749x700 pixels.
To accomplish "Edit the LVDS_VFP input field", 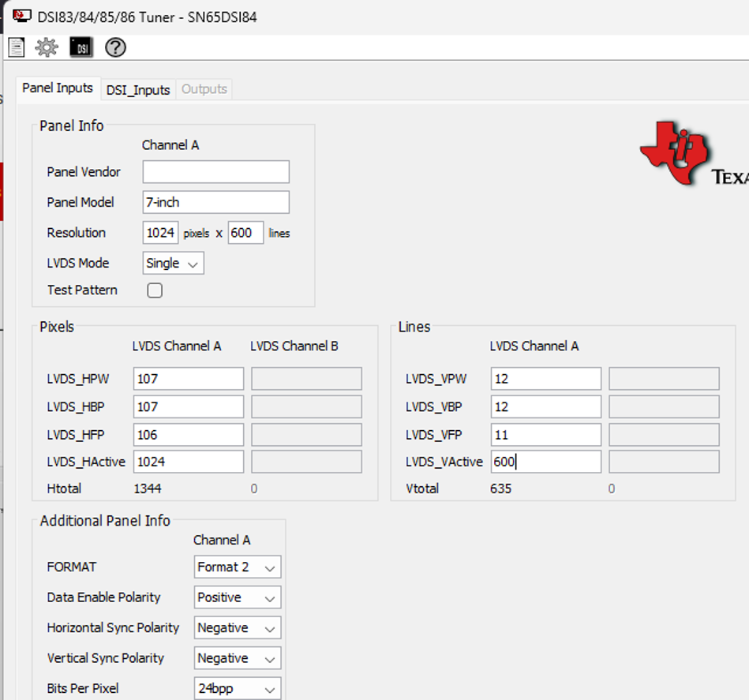I will pyautogui.click(x=546, y=435).
